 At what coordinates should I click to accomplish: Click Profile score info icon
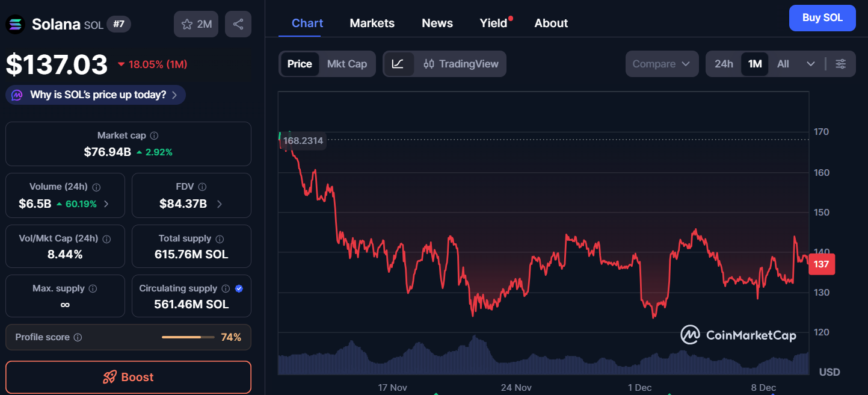pos(78,338)
